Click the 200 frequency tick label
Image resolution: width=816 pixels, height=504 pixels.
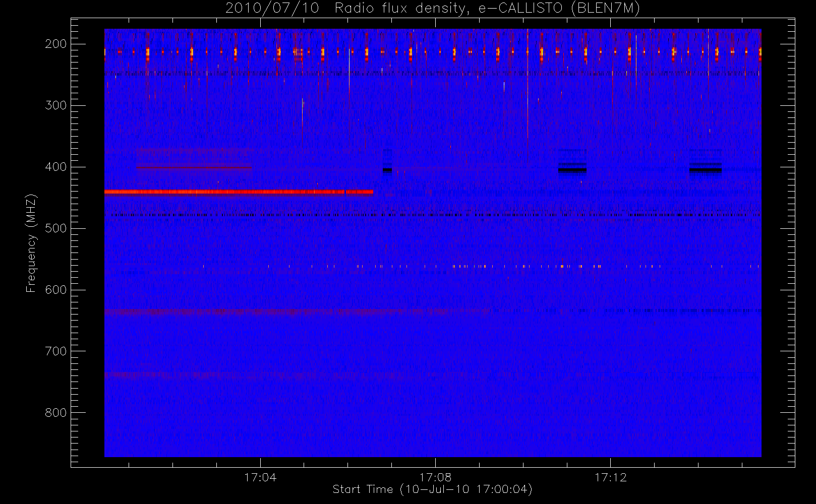[56, 44]
